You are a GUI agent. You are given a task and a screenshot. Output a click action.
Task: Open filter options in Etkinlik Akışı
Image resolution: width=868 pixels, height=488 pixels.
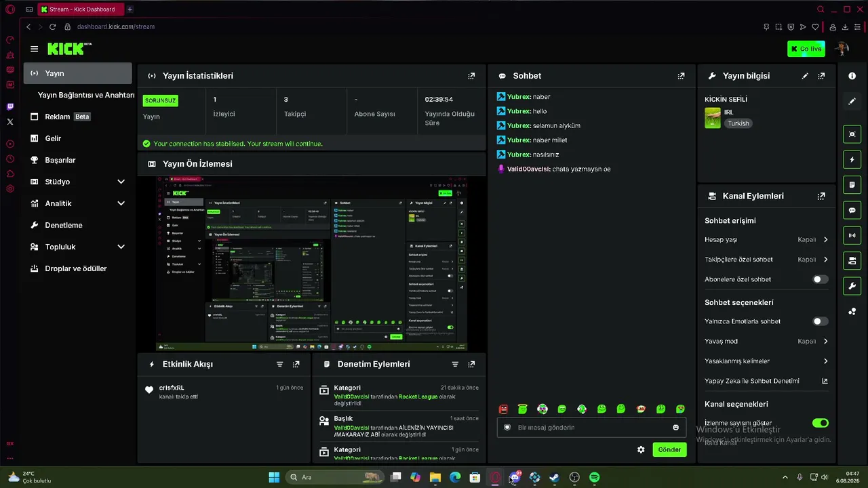pyautogui.click(x=279, y=364)
